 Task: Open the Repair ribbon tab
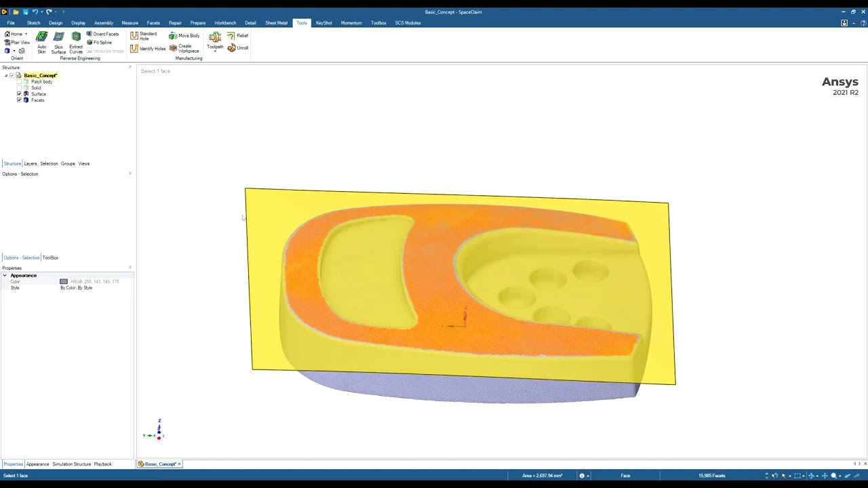pos(175,23)
